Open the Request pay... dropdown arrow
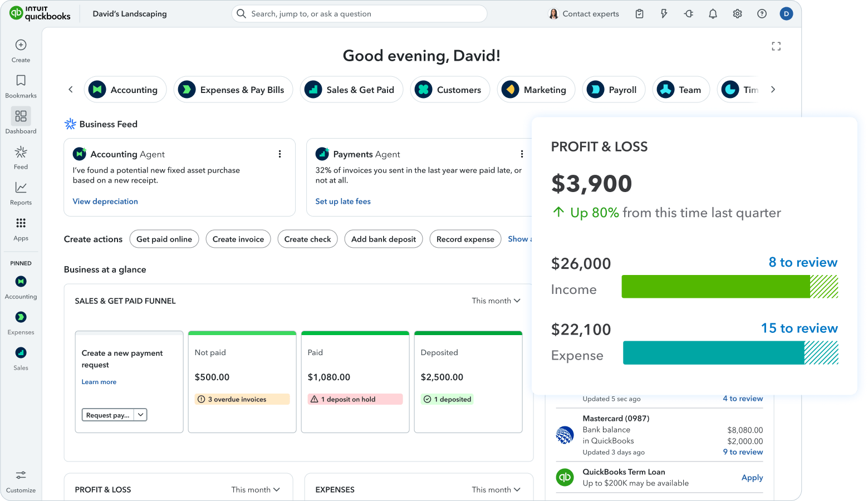The image size is (868, 501). (141, 415)
